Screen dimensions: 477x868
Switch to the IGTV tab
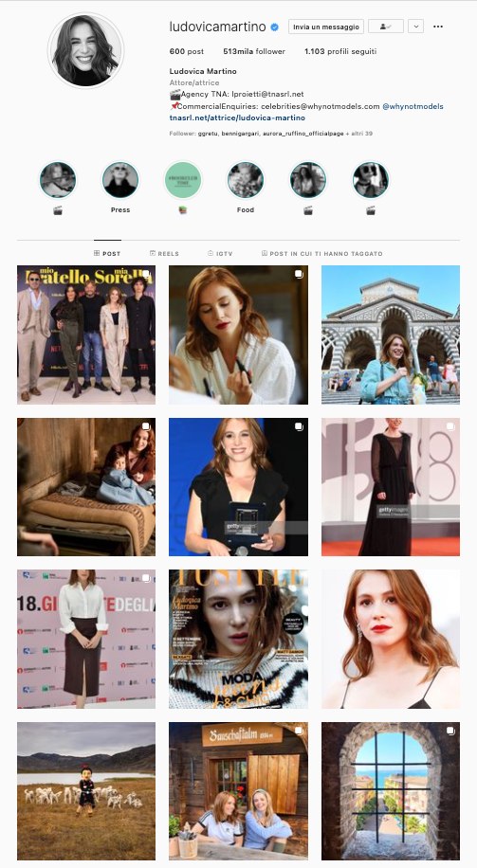220,254
